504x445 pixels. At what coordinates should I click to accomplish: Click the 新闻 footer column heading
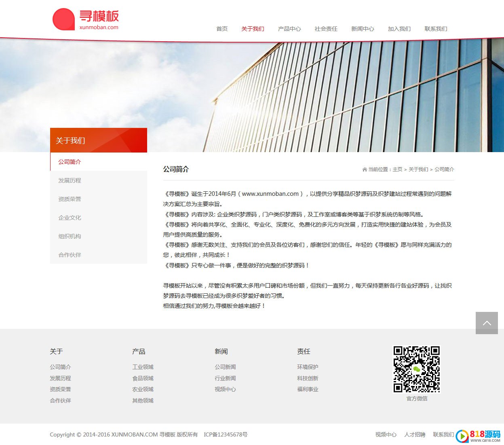(x=221, y=352)
